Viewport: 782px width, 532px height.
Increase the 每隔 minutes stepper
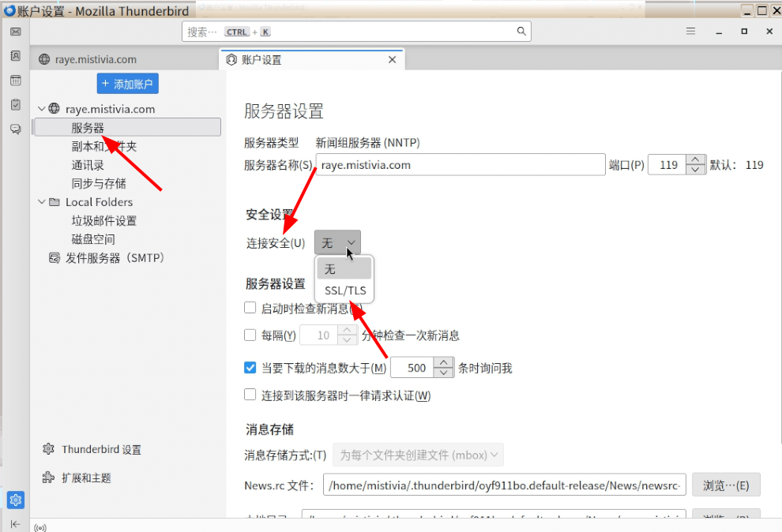(x=347, y=330)
